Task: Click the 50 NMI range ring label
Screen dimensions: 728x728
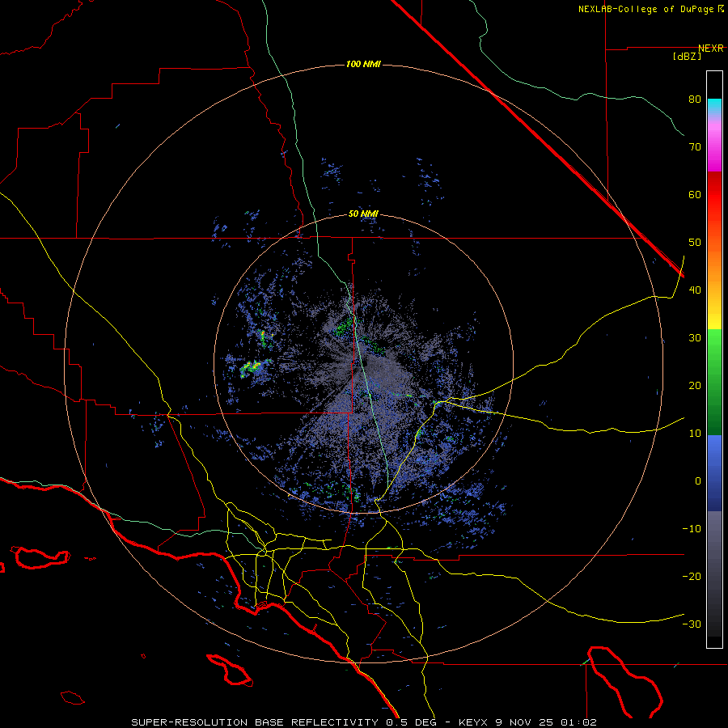Action: 363,214
